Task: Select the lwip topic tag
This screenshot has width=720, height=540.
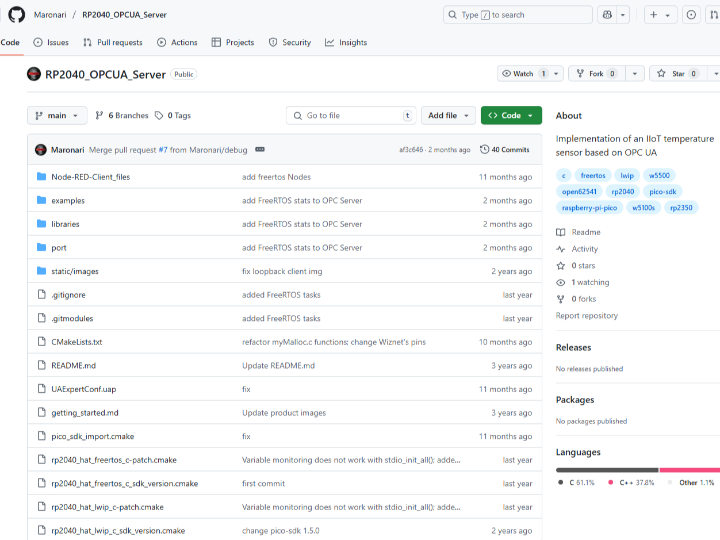Action: [x=627, y=175]
